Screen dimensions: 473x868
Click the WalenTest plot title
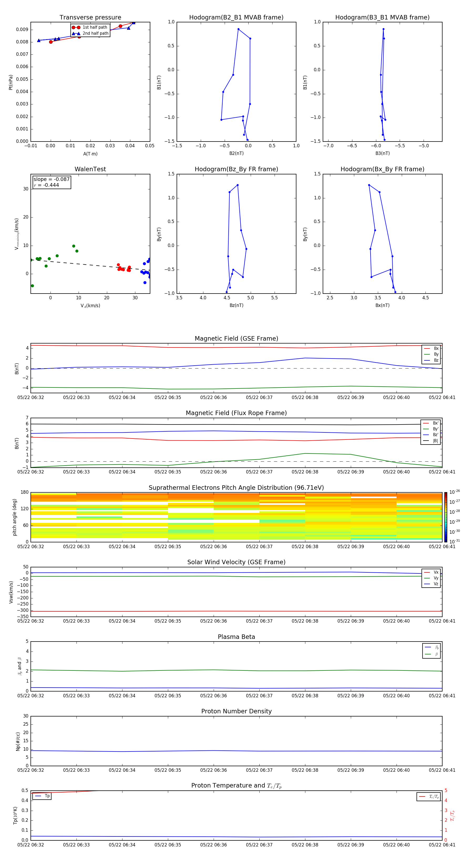[90, 169]
